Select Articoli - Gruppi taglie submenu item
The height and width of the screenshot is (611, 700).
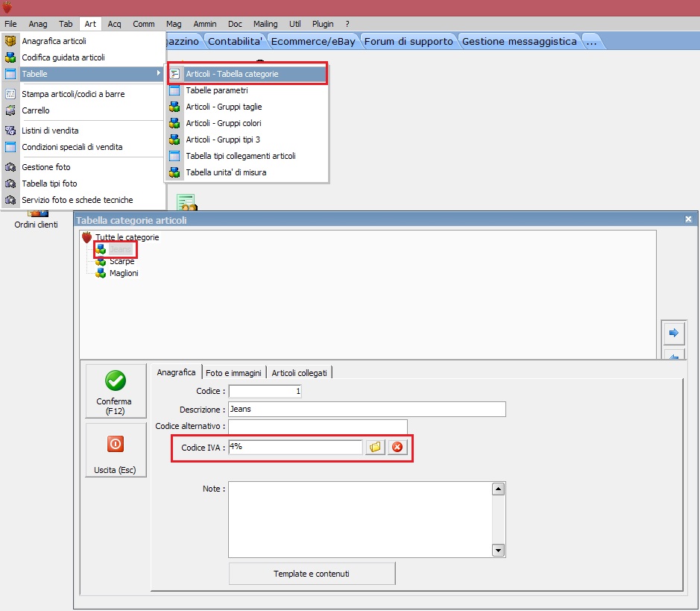tap(247, 107)
